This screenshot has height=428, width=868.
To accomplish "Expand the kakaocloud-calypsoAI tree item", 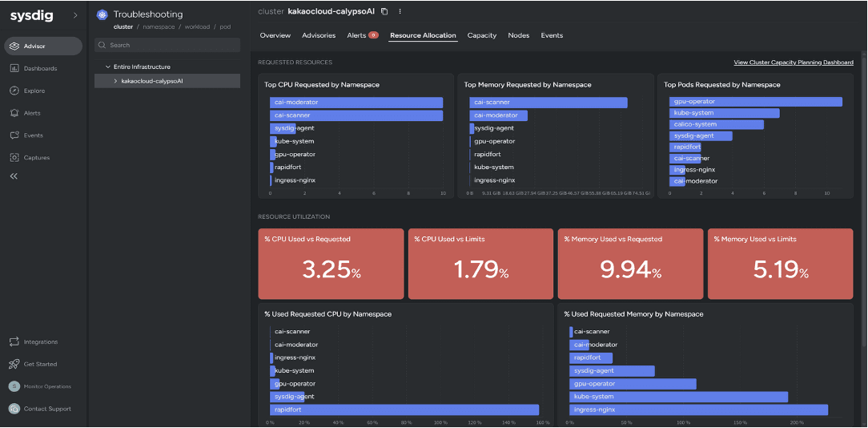I will click(x=115, y=81).
